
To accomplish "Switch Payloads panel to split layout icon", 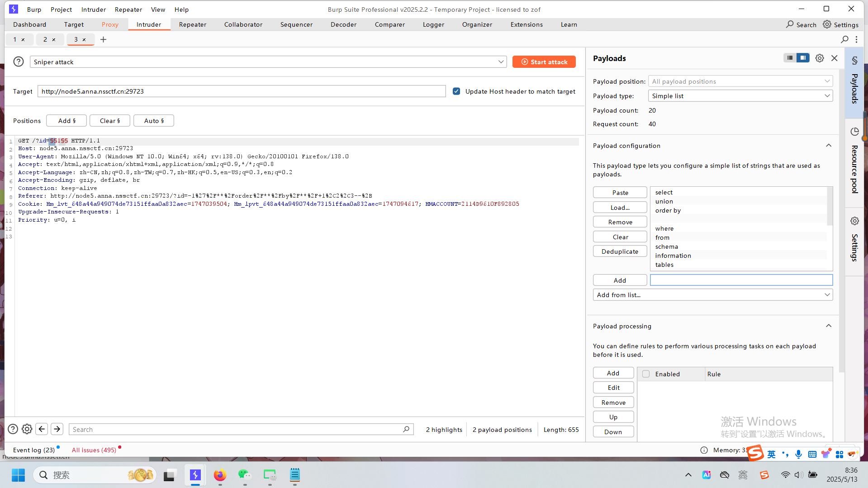I will [803, 58].
